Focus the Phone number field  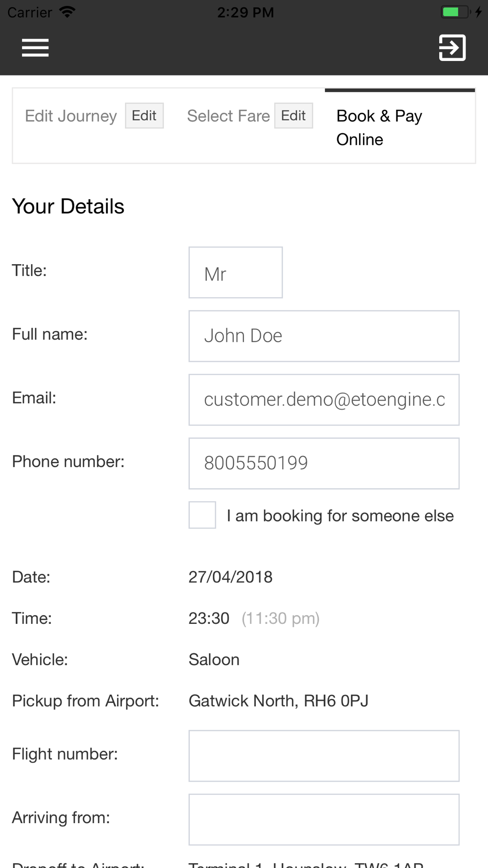324,463
